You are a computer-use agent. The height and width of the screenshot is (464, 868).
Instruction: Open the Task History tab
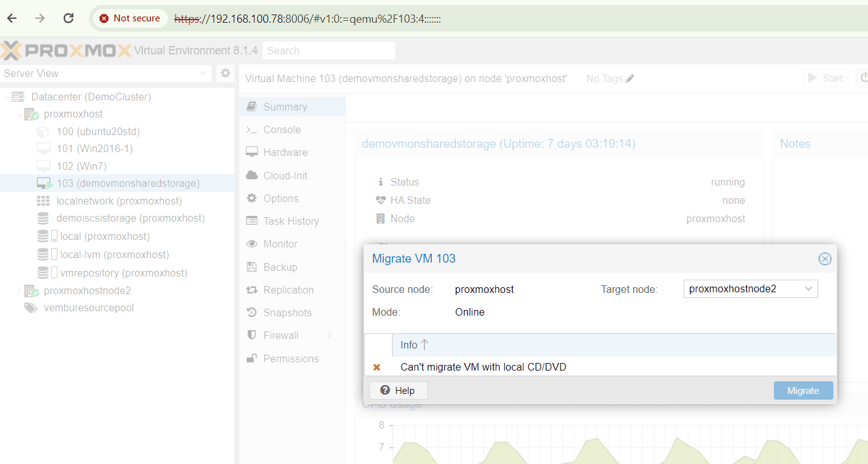[x=292, y=221]
